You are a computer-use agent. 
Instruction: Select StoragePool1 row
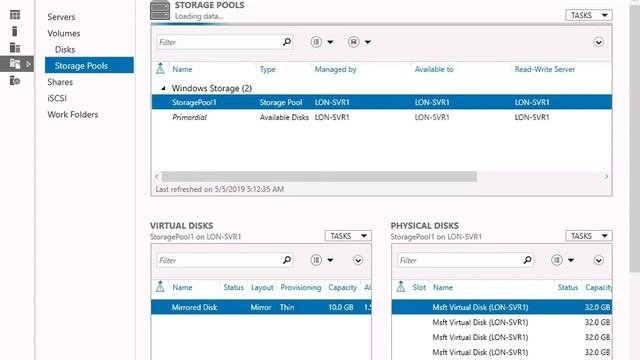click(x=382, y=102)
